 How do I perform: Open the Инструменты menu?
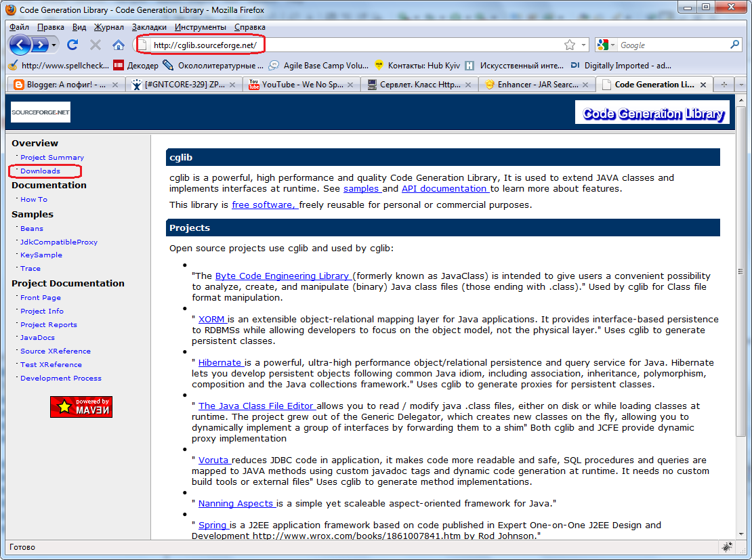[200, 27]
